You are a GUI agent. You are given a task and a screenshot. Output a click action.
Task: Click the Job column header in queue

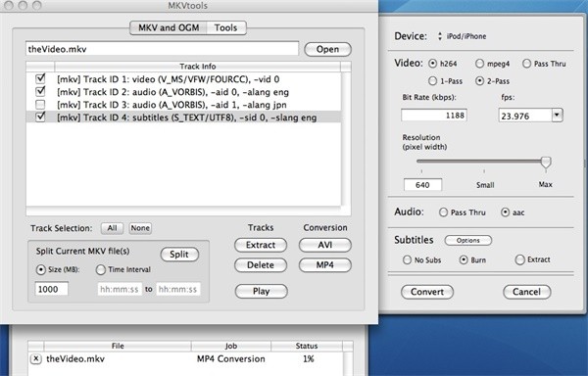click(231, 346)
